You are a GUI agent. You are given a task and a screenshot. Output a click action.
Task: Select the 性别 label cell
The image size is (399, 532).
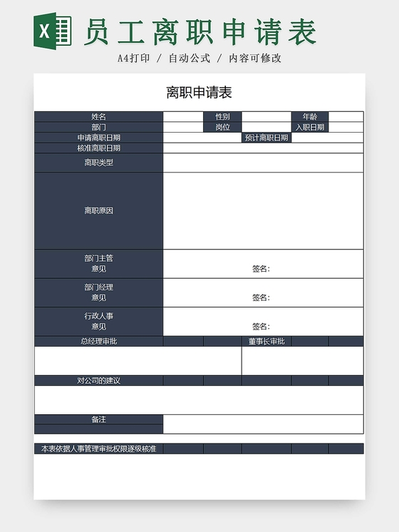click(222, 117)
